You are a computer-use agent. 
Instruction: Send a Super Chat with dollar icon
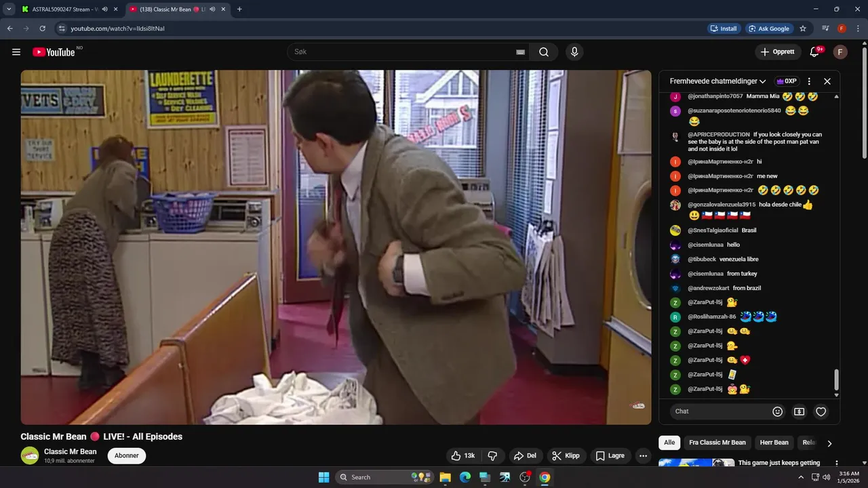click(x=800, y=411)
